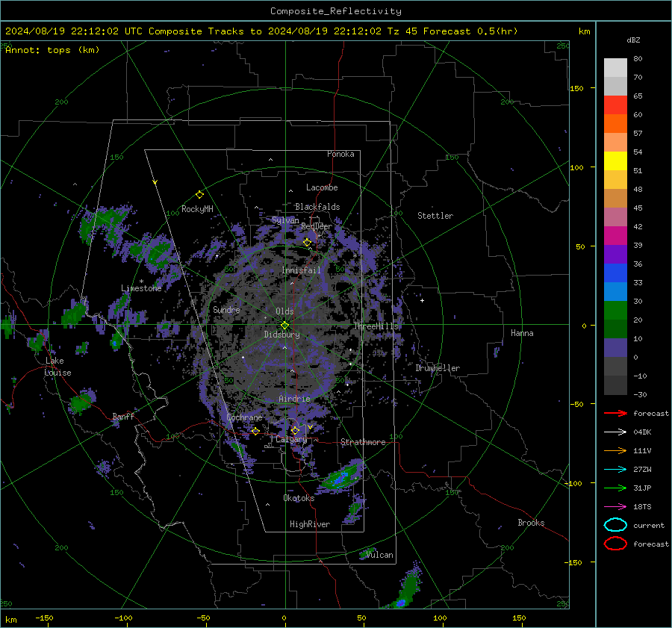Click the Drumheller town label
This screenshot has height=628, width=672.
[x=438, y=368]
